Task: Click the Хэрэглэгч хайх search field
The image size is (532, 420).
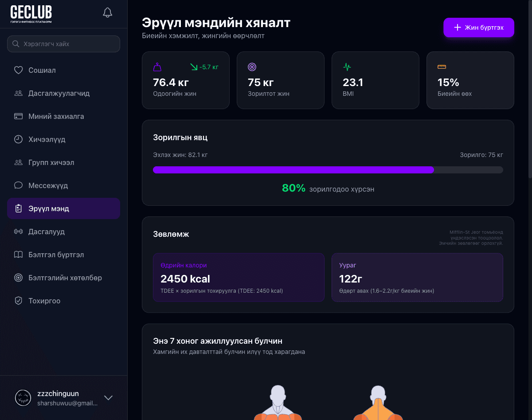Action: pos(63,44)
